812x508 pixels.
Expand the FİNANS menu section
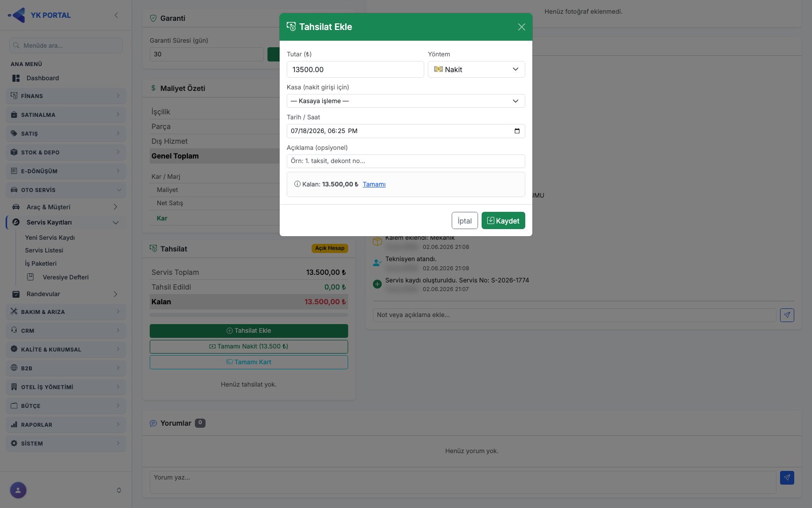66,96
